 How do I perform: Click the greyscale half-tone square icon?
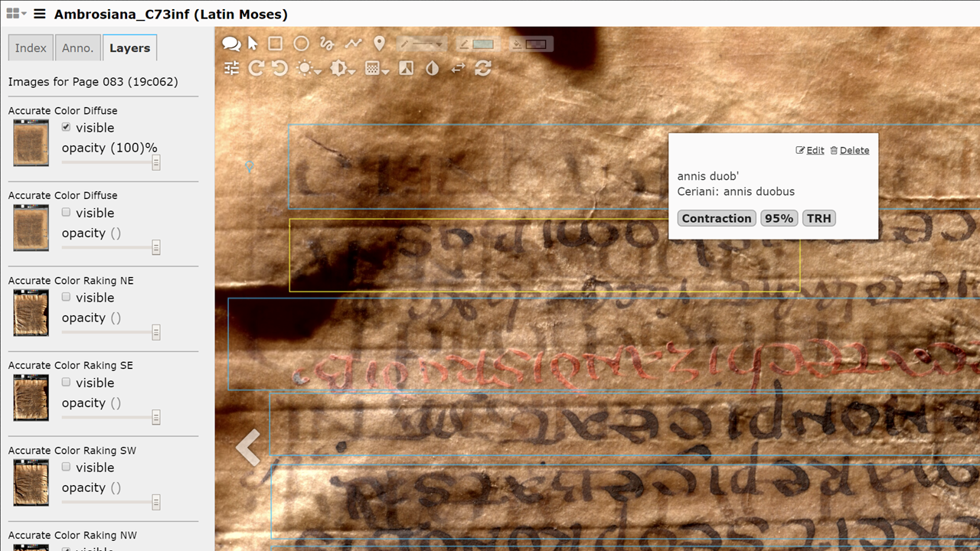(406, 68)
